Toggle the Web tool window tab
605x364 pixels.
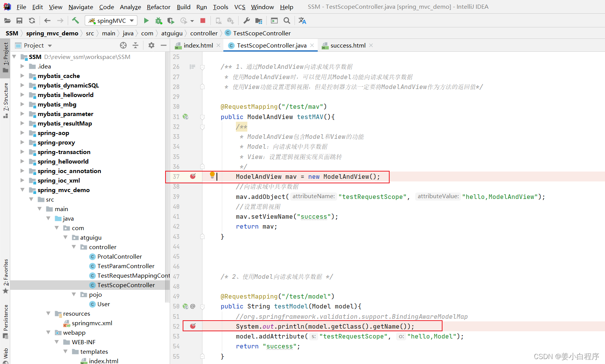[5, 355]
